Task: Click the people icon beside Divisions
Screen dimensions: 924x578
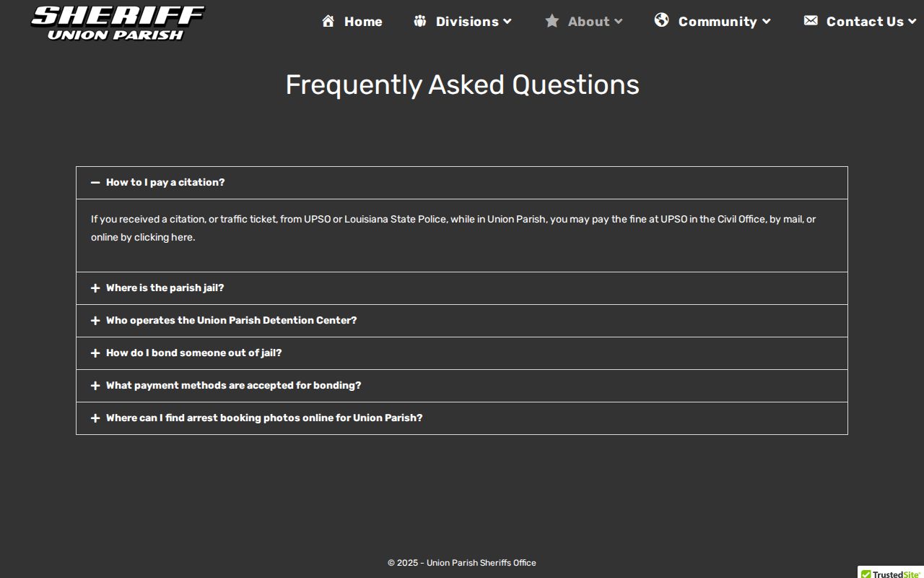Action: click(x=419, y=21)
